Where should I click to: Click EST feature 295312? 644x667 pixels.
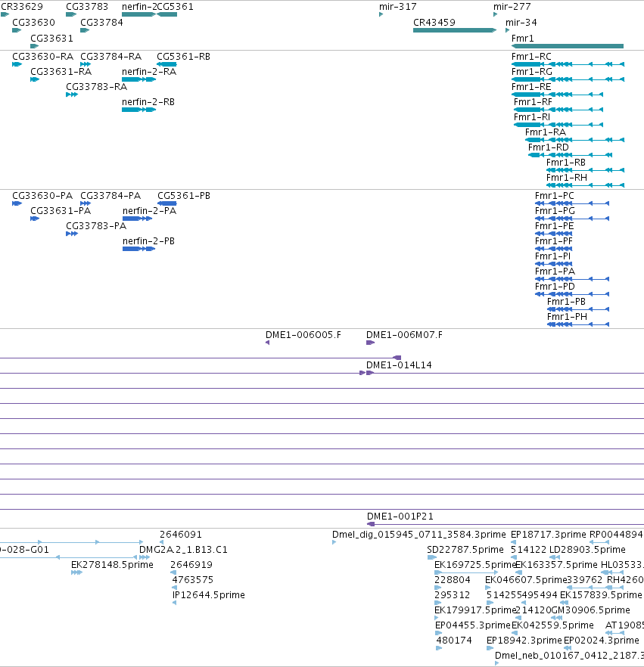(x=437, y=603)
